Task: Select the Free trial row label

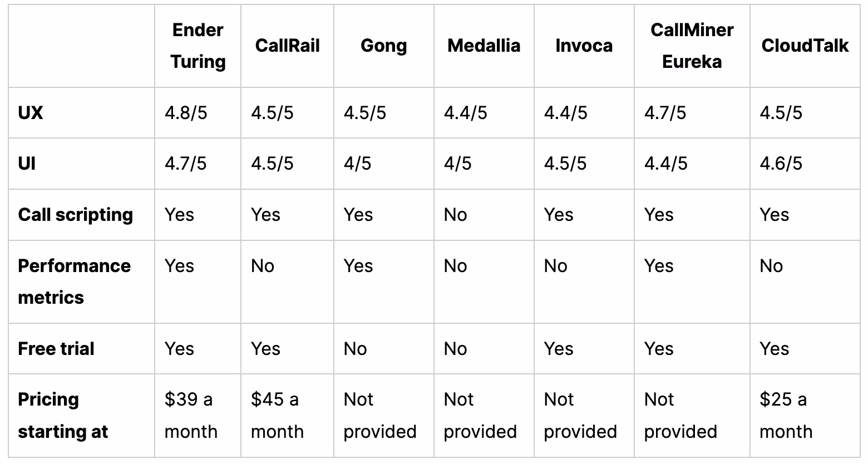Action: click(56, 349)
